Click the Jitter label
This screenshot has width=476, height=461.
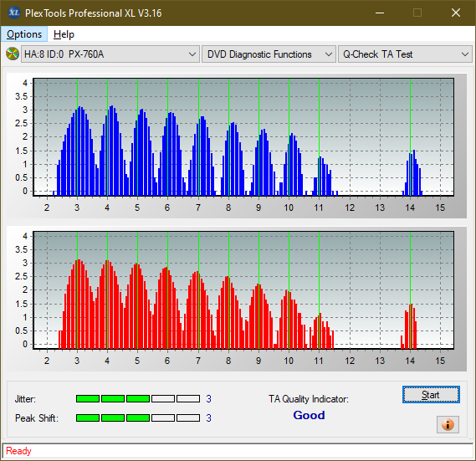[x=25, y=399]
